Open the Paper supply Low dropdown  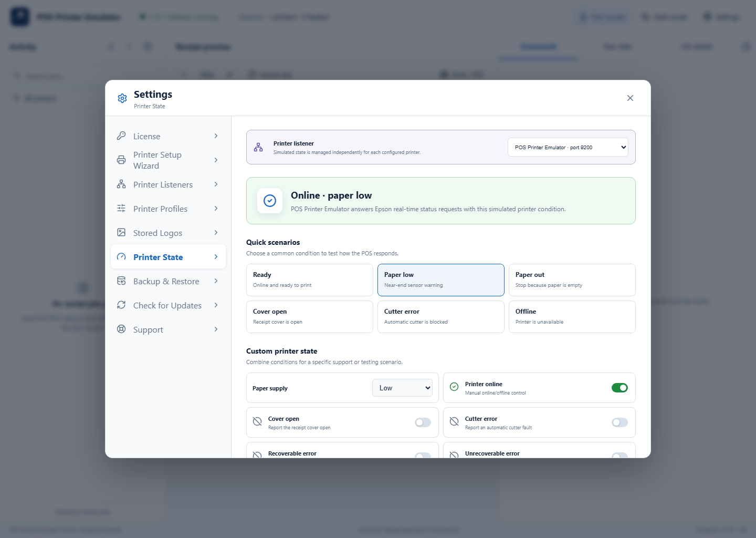click(402, 388)
